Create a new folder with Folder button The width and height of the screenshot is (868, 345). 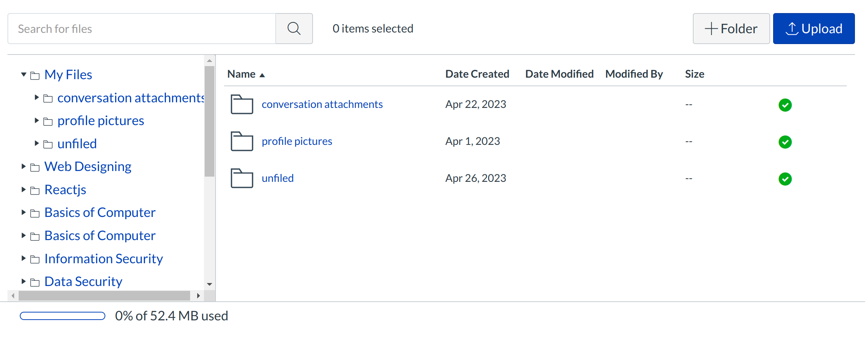731,29
